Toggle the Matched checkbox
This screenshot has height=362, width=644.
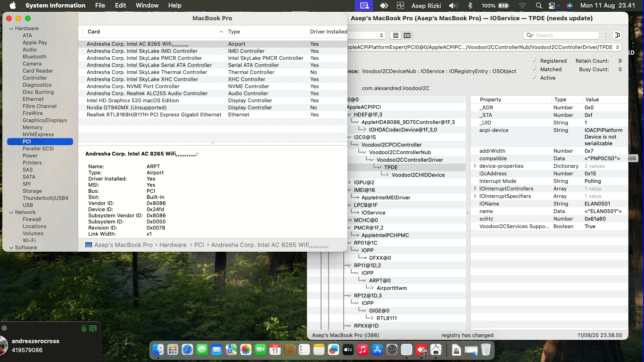(534, 69)
